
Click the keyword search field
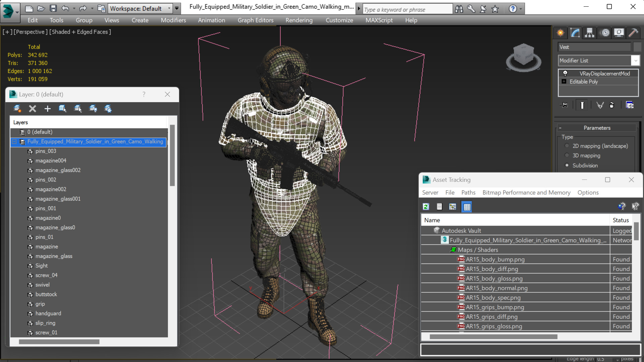(x=407, y=9)
